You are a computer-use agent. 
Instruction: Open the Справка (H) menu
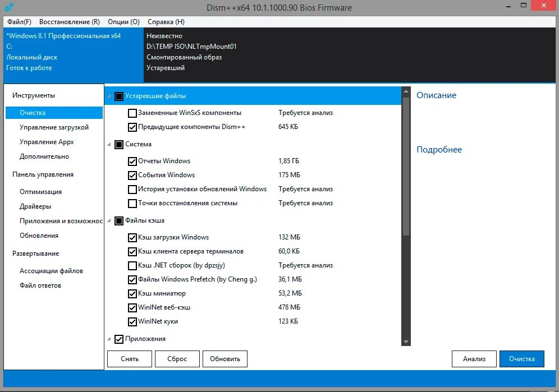(x=166, y=22)
